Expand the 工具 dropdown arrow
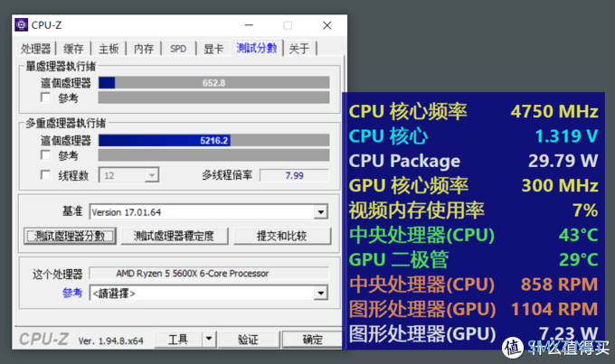Image resolution: width=615 pixels, height=364 pixels. click(x=209, y=340)
